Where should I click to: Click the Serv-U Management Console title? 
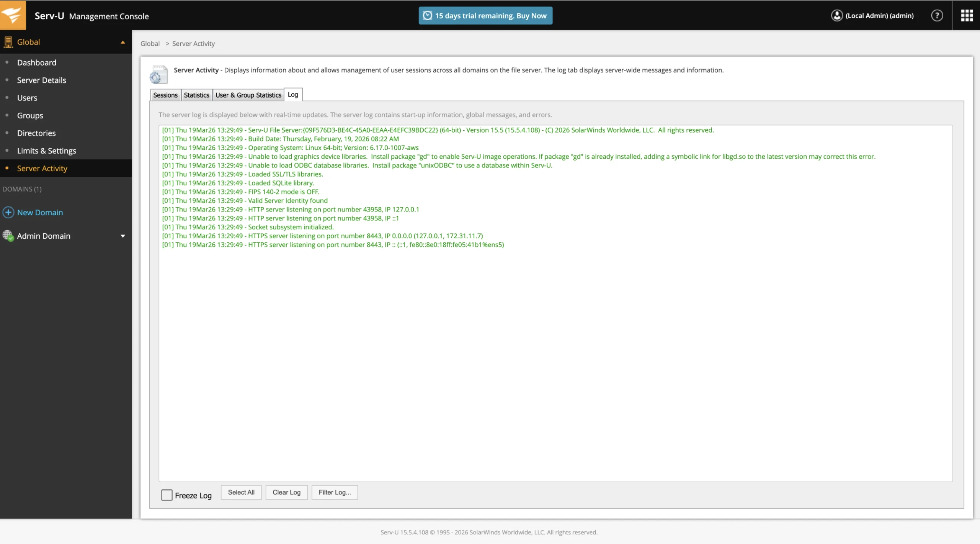click(x=91, y=16)
